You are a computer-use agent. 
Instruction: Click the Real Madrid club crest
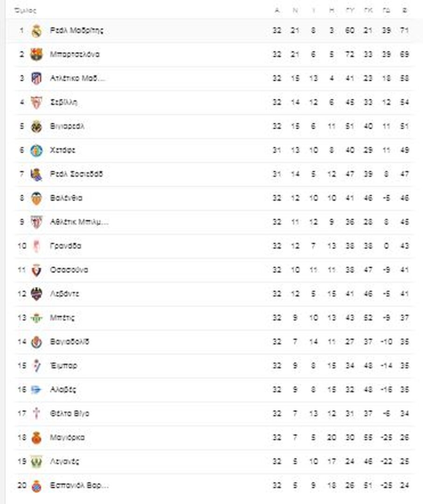36,31
